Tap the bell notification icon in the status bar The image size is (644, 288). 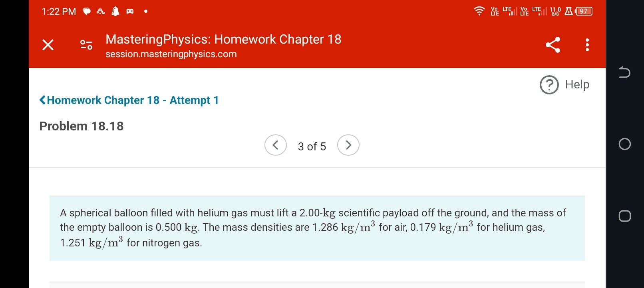coord(115,11)
